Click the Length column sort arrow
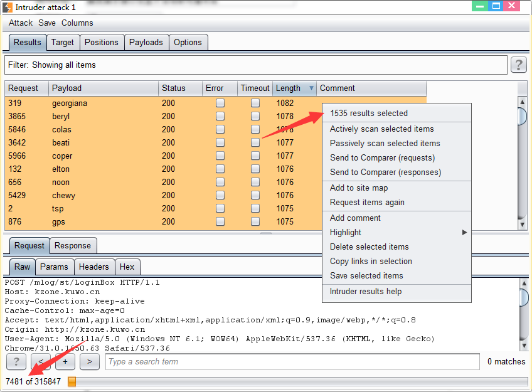The height and width of the screenshot is (392, 532). click(x=311, y=88)
